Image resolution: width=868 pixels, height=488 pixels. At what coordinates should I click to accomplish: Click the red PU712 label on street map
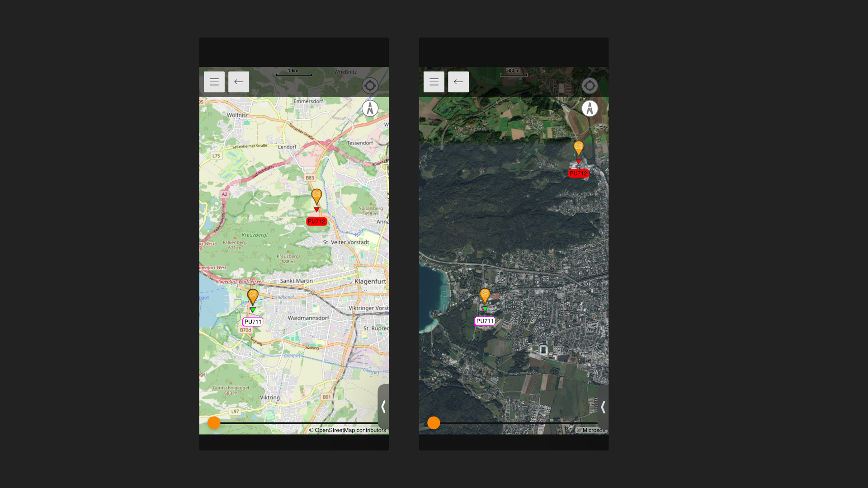click(316, 221)
